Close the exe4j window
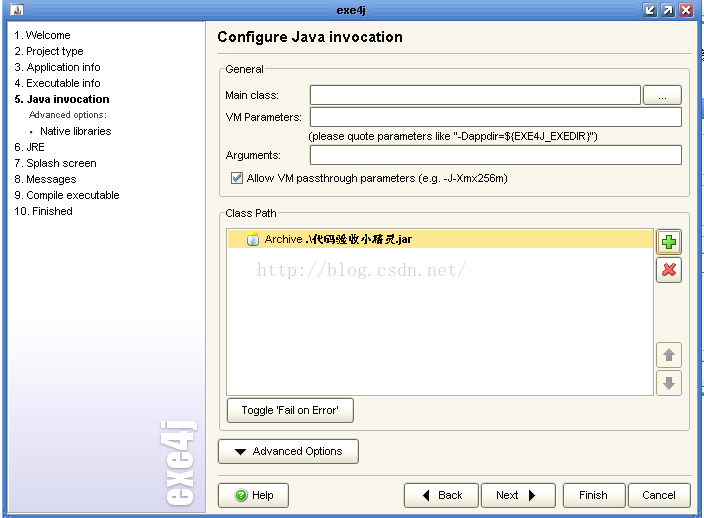704x518 pixels. (686, 10)
